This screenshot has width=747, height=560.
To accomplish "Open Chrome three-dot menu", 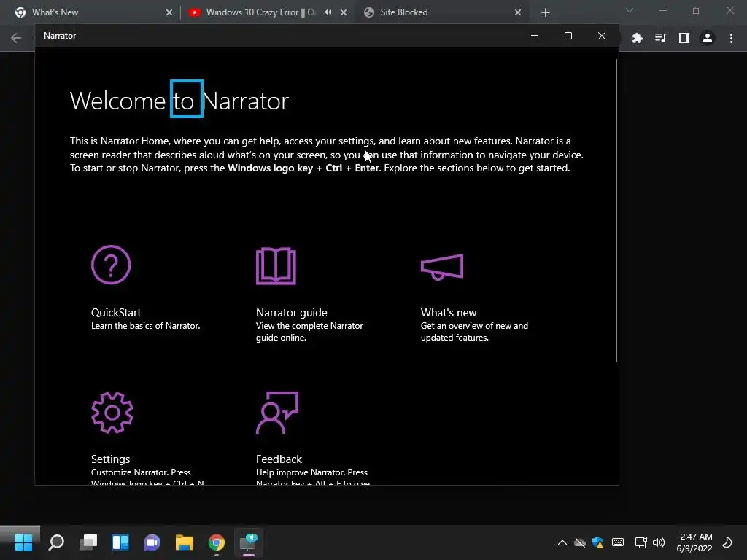I will pos(731,38).
